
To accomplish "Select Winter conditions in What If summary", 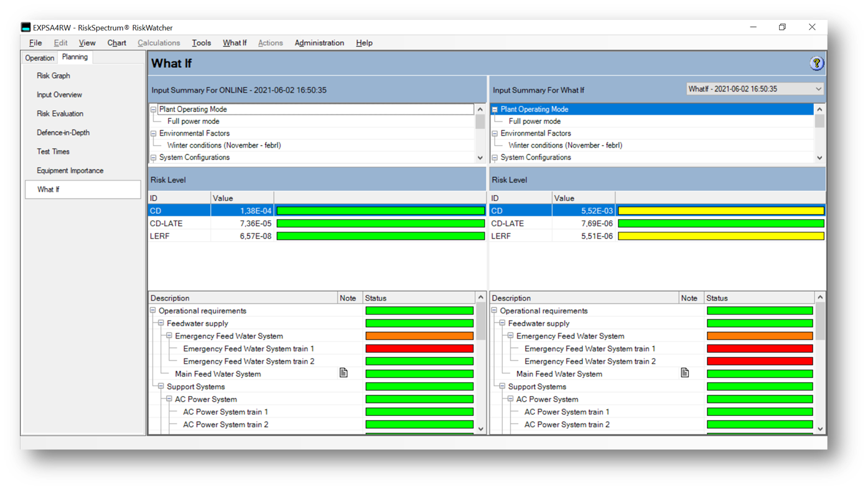I will tap(565, 146).
